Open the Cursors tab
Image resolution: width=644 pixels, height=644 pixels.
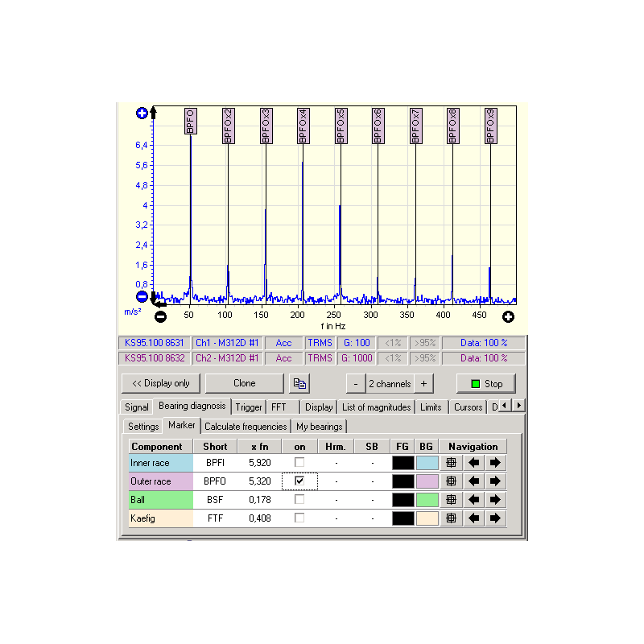[x=468, y=407]
